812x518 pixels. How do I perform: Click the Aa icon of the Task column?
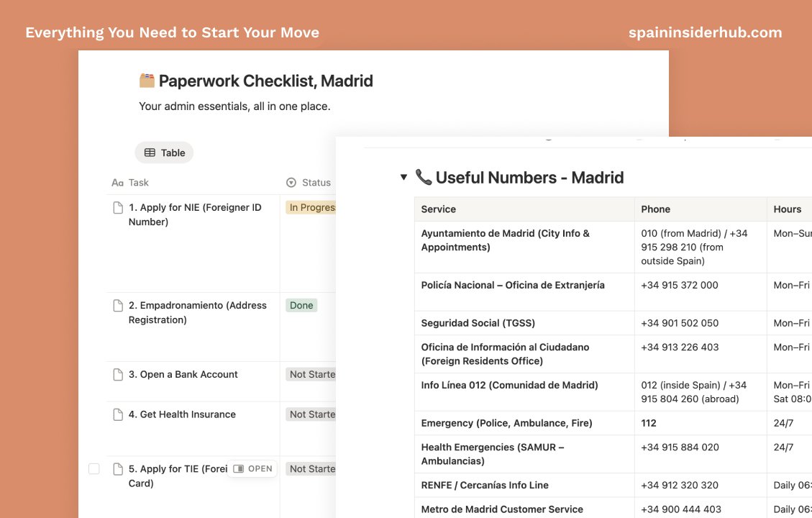tap(117, 183)
